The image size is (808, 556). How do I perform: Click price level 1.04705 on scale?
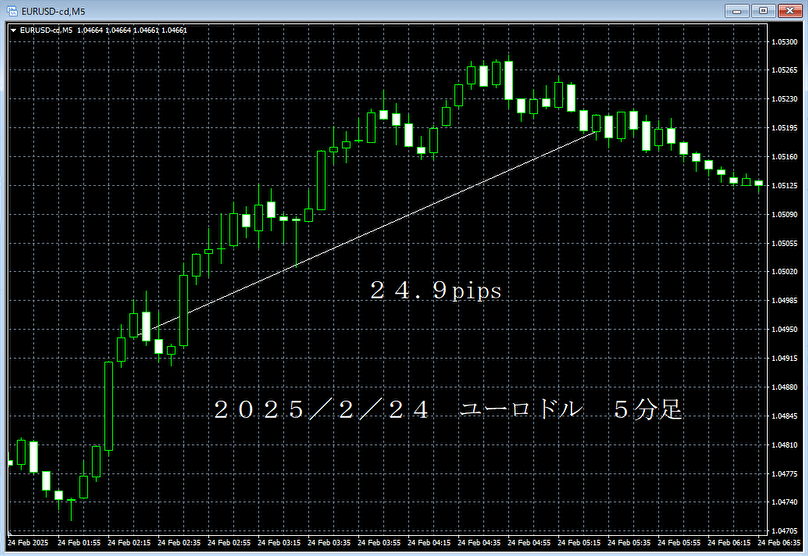[x=784, y=531]
